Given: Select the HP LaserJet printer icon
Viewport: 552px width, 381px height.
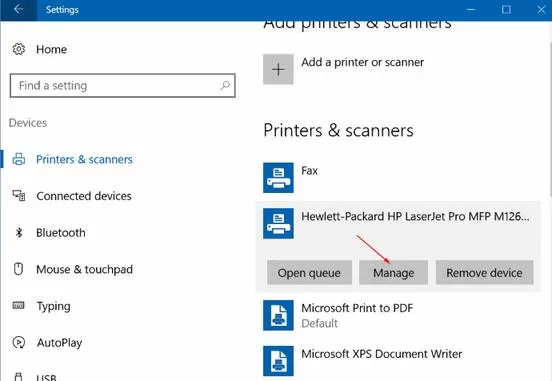Looking at the screenshot, I should pos(278,223).
